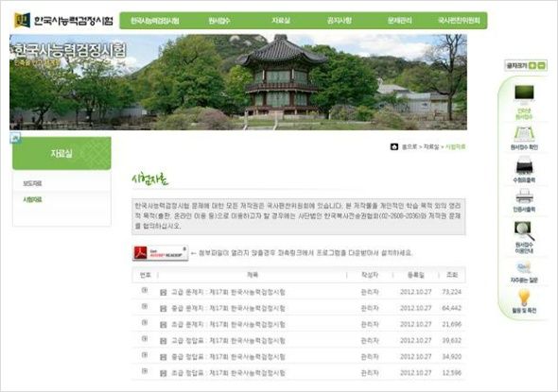The width and height of the screenshot is (558, 392).
Task: Click 시험자료 in the breadcrumb path
Action: [x=455, y=146]
